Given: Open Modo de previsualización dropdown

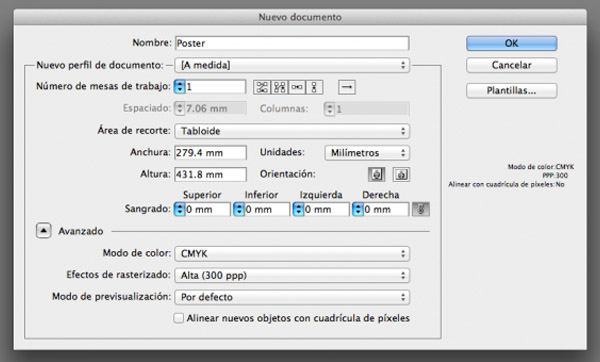Looking at the screenshot, I should pyautogui.click(x=292, y=297).
